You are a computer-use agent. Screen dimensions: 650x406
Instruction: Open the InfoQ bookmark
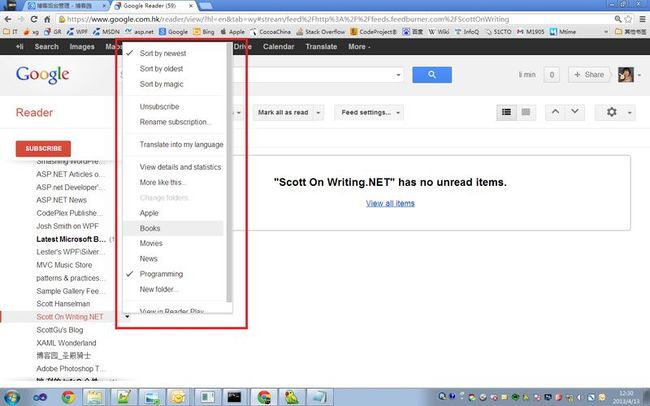[467, 32]
